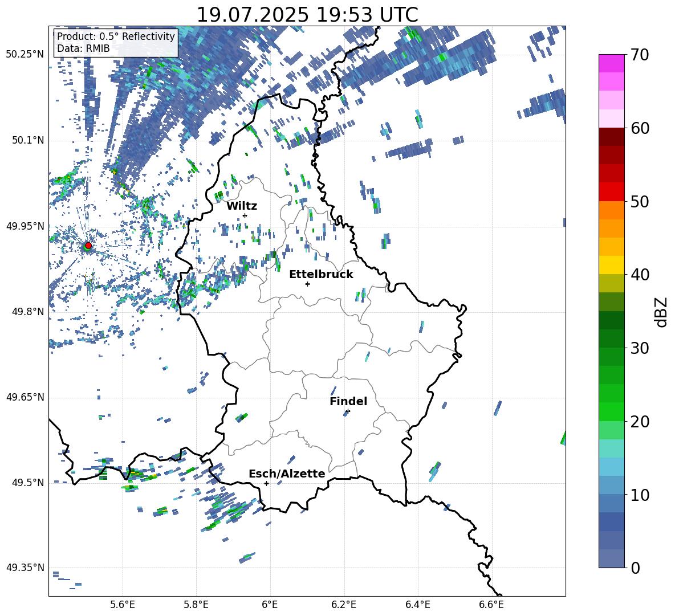Select the Wiltz city label
The width and height of the screenshot is (675, 616).
click(242, 206)
